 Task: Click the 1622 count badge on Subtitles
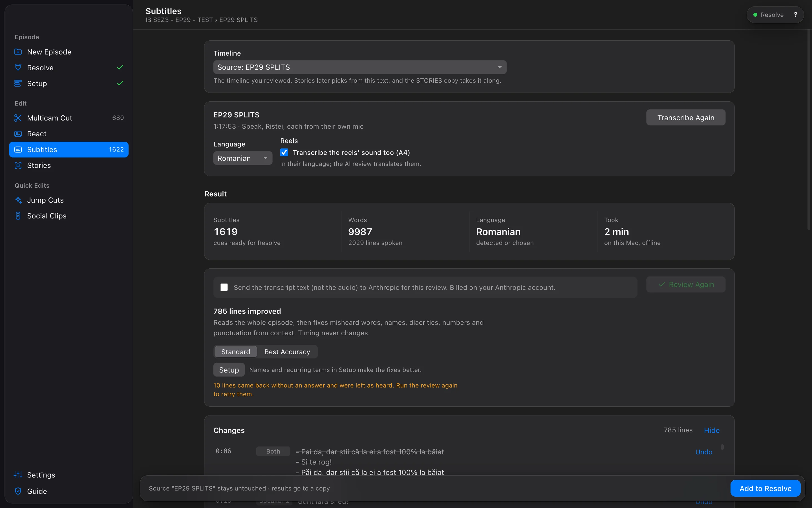[x=116, y=150]
